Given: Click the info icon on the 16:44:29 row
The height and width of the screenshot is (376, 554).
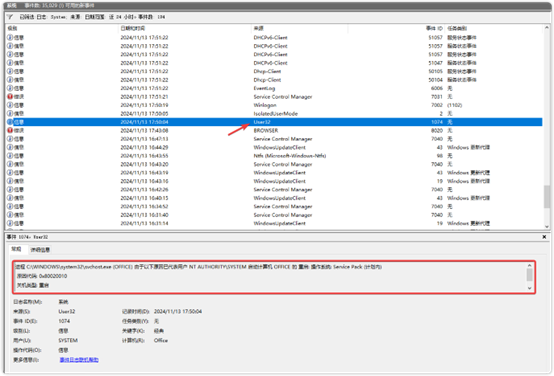Looking at the screenshot, I should [10, 147].
